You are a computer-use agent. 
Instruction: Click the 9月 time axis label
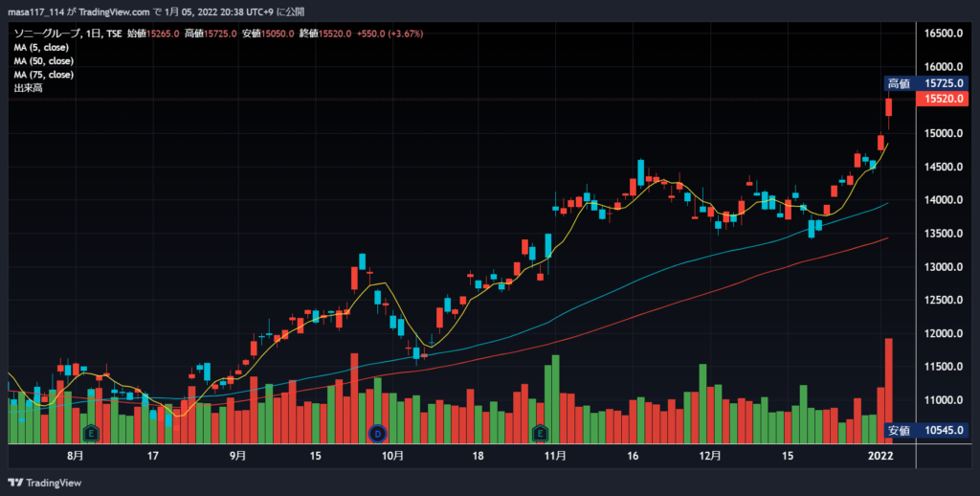click(x=237, y=456)
